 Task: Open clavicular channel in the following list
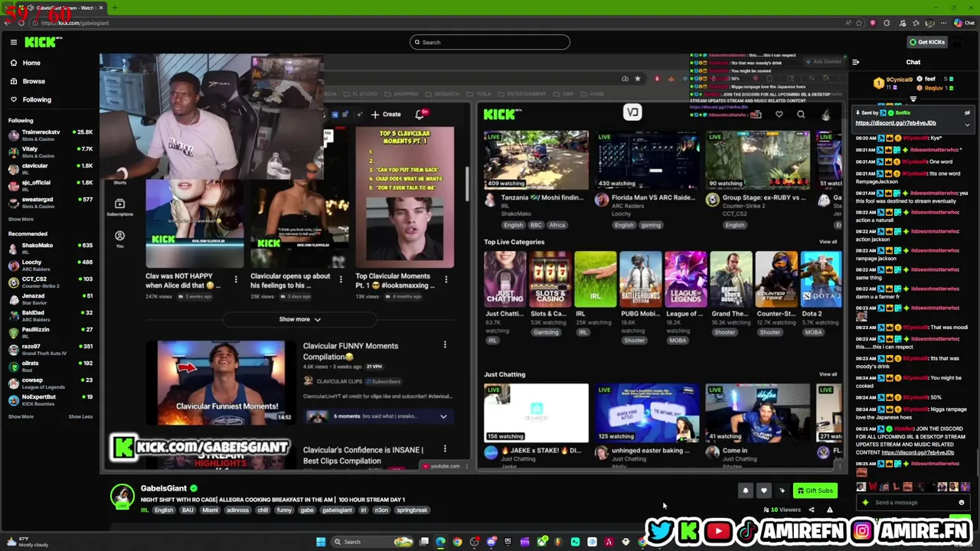[50, 168]
